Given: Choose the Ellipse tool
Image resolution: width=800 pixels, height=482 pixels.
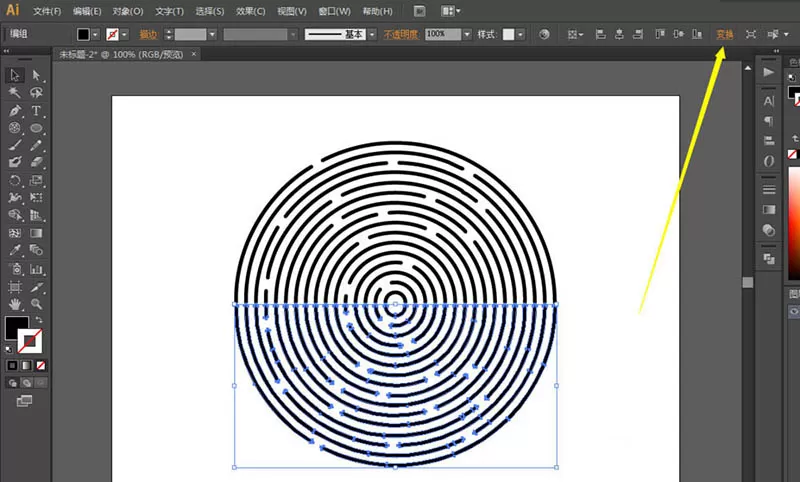Looking at the screenshot, I should [36, 128].
